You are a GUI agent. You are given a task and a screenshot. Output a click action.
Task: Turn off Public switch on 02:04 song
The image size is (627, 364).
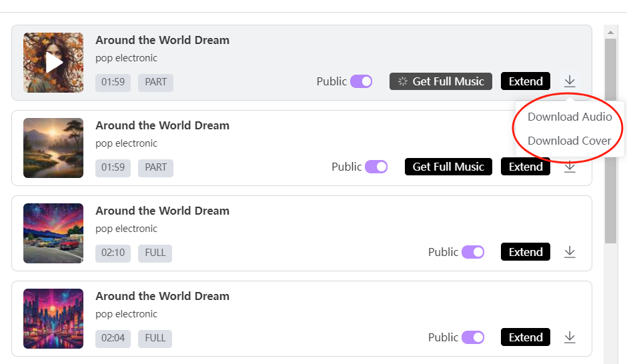pyautogui.click(x=473, y=337)
